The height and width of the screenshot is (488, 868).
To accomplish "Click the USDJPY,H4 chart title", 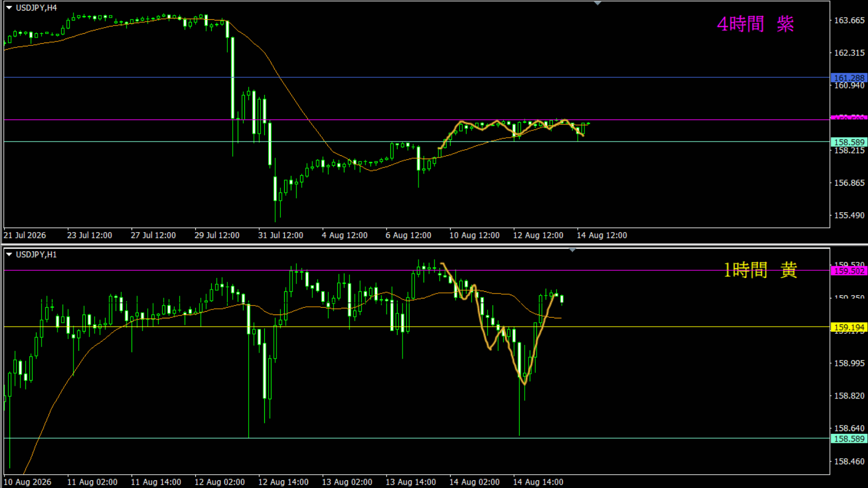I will tap(36, 8).
